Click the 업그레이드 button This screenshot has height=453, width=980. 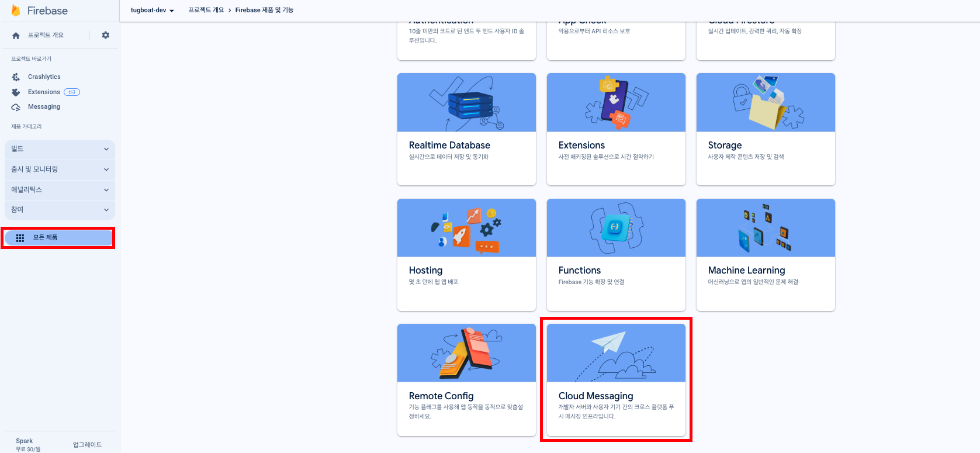tap(87, 445)
